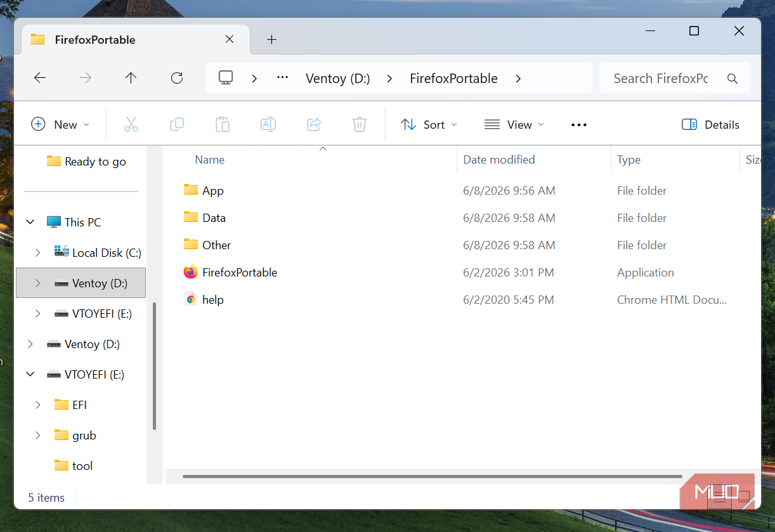Click the horizontal scrollbar in file list
The image size is (775, 532).
coord(432,476)
